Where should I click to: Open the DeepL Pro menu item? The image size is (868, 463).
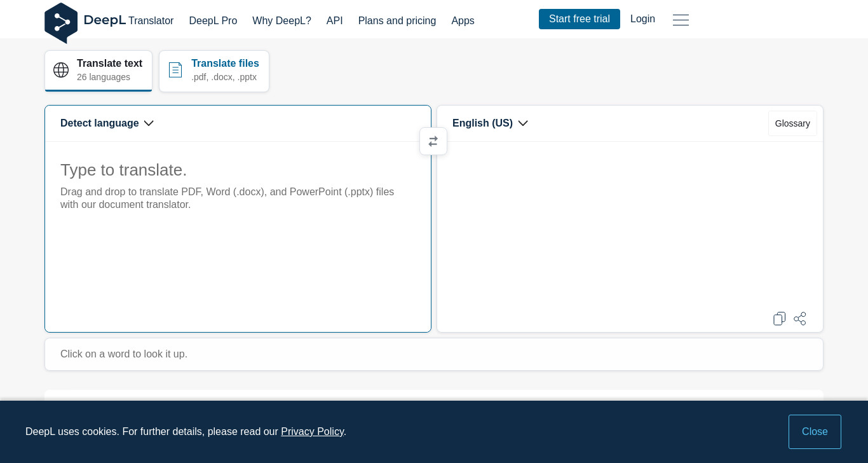point(213,20)
